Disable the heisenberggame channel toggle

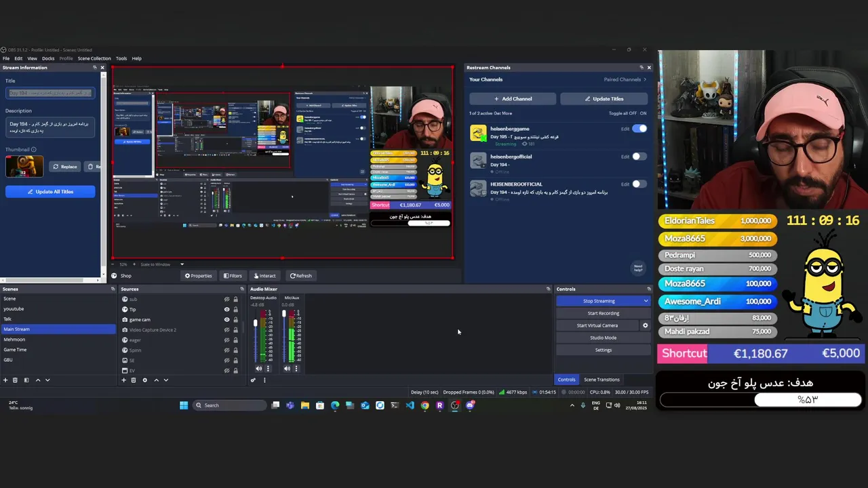pyautogui.click(x=639, y=129)
